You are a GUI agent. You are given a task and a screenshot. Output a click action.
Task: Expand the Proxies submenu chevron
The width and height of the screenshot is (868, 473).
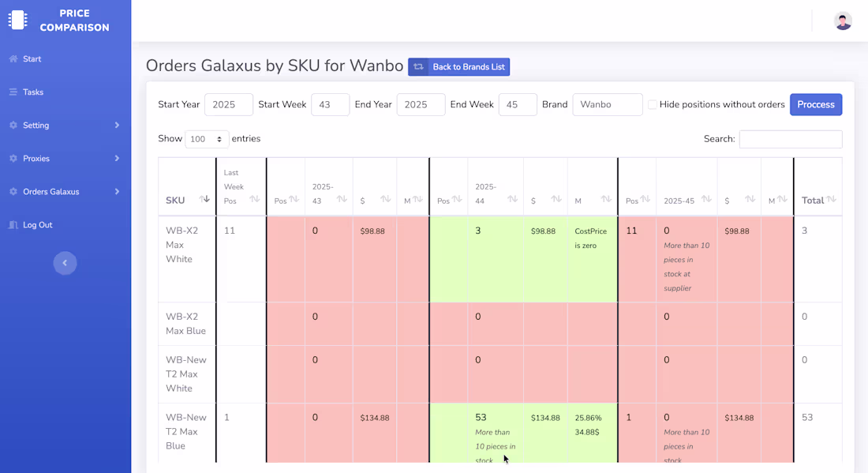(x=117, y=159)
